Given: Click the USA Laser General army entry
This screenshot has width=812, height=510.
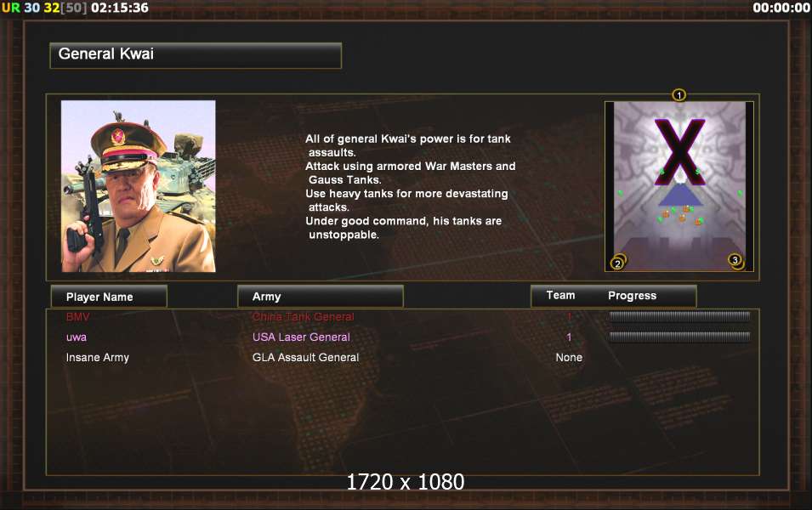Looking at the screenshot, I should (x=301, y=337).
